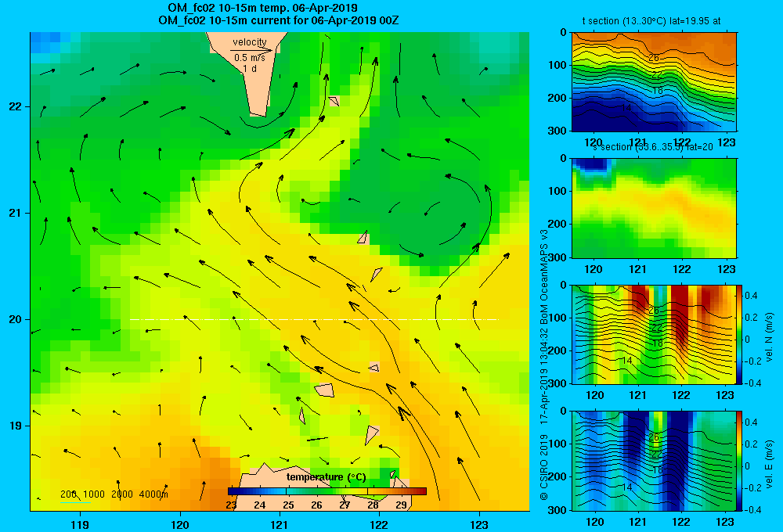Open the northward velocity section plot
The image size is (783, 532).
coord(654,334)
